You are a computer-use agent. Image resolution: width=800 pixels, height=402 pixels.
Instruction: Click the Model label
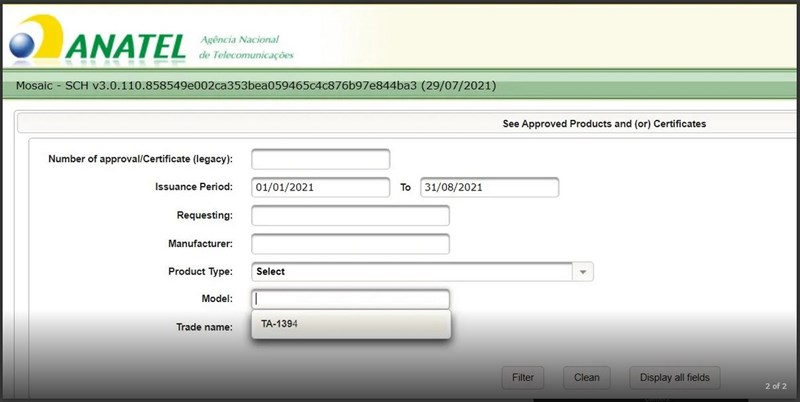click(217, 299)
